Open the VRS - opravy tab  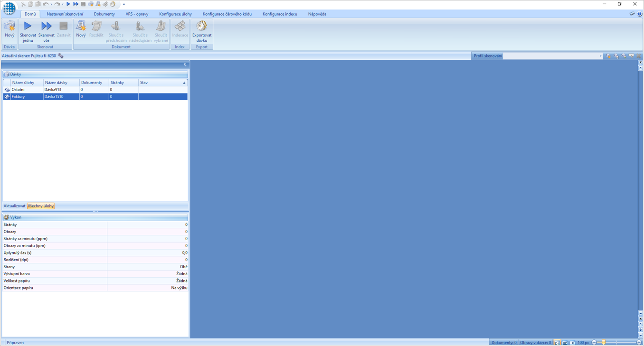pos(137,14)
